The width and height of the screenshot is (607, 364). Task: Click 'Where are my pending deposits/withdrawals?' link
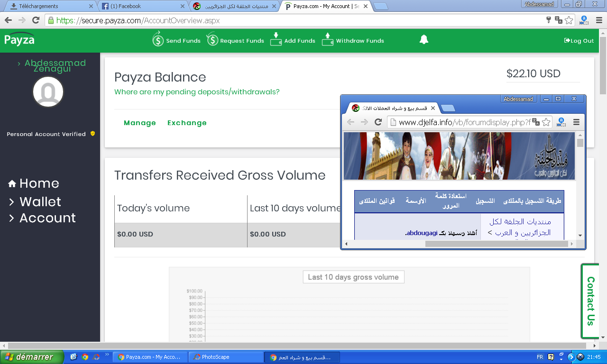coord(197,92)
